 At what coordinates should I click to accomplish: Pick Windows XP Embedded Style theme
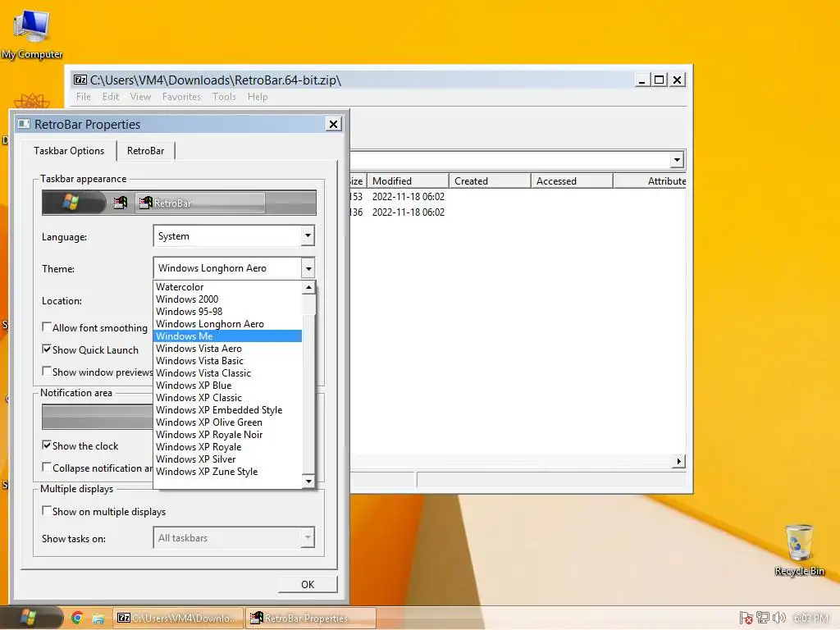228,410
